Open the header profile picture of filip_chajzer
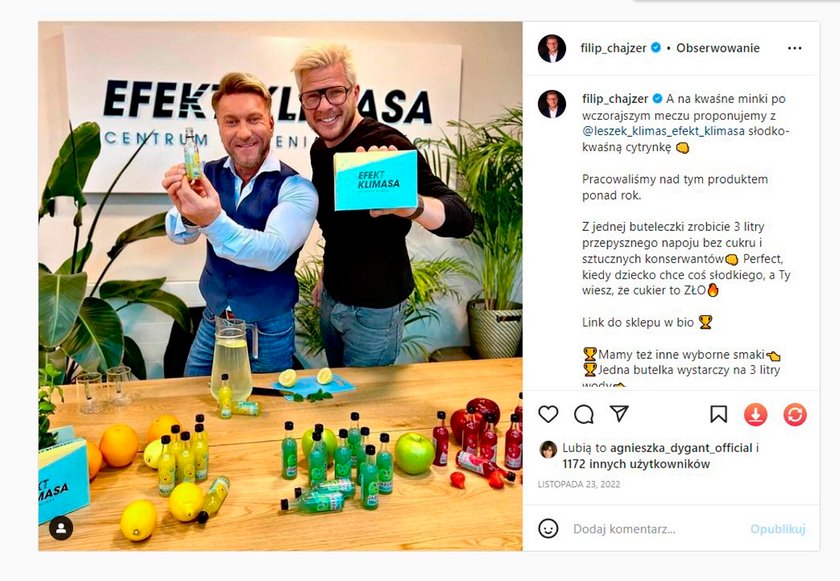Screen dimensions: 840x581 [552, 49]
